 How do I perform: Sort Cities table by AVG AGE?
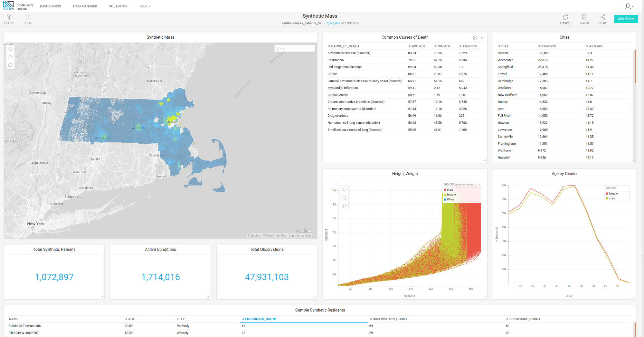click(594, 46)
